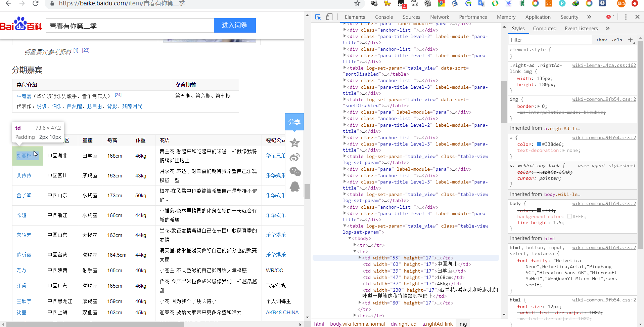Viewport: 644px width, 327px height.
Task: Open the 林宥嘉 entry link
Action: 24,96
